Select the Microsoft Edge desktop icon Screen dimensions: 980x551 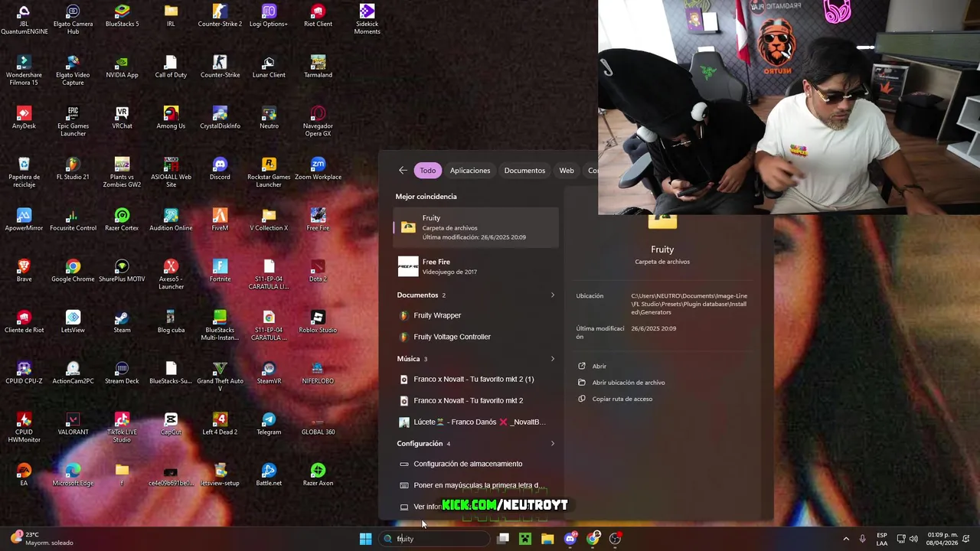point(73,475)
